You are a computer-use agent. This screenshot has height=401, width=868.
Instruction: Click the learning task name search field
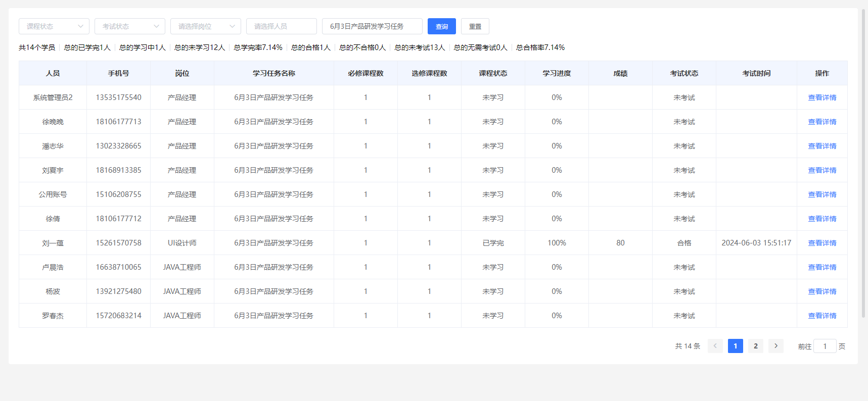click(372, 26)
